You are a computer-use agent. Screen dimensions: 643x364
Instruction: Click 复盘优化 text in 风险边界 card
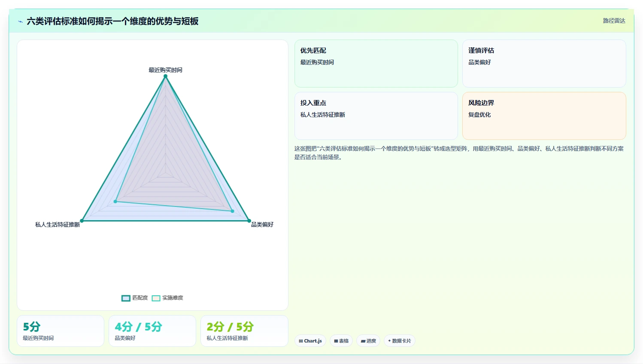(479, 115)
